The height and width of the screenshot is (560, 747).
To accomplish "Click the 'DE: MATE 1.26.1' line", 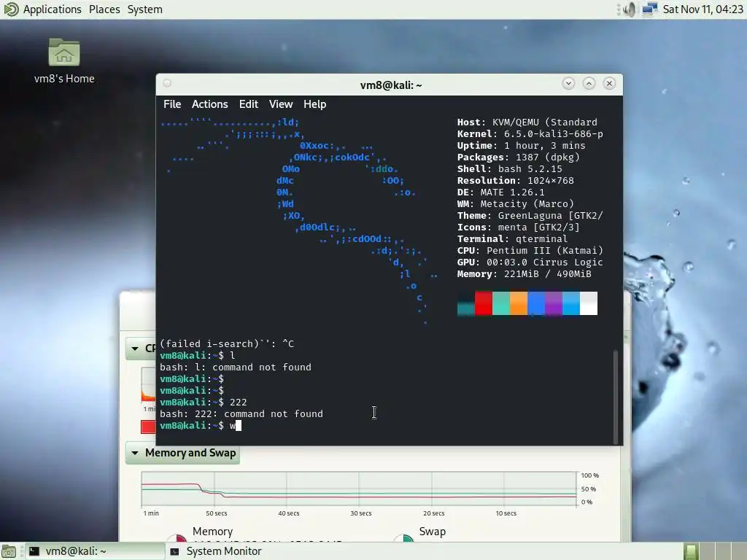I will tap(500, 192).
